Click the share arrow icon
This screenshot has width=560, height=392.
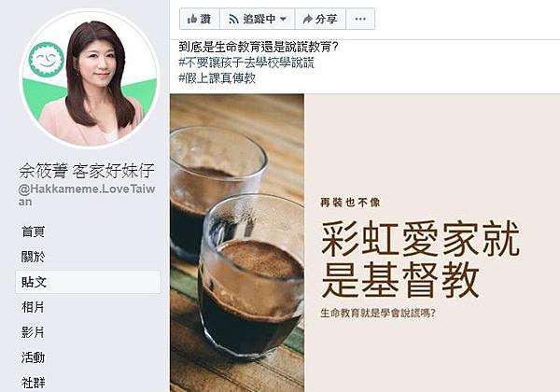(307, 19)
